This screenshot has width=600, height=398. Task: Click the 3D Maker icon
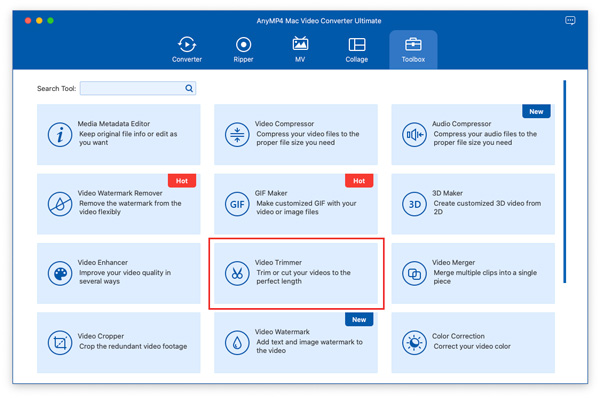(x=414, y=204)
